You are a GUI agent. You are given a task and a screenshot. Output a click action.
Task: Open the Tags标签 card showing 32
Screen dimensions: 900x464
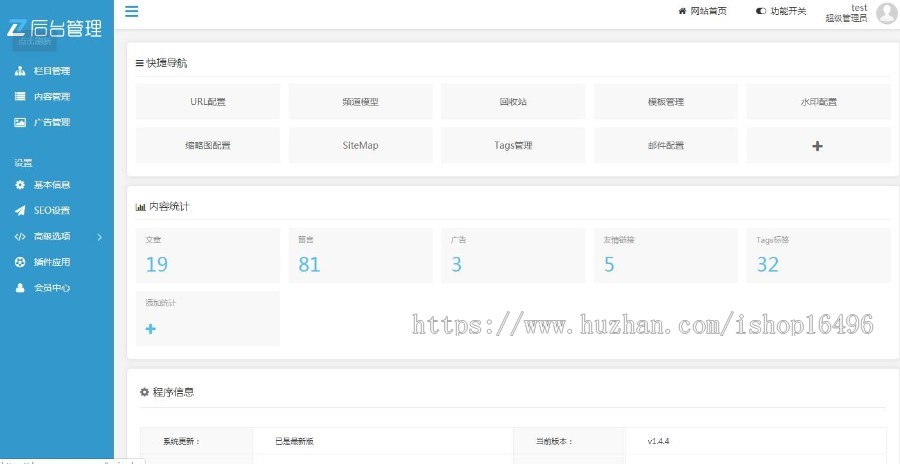click(818, 256)
